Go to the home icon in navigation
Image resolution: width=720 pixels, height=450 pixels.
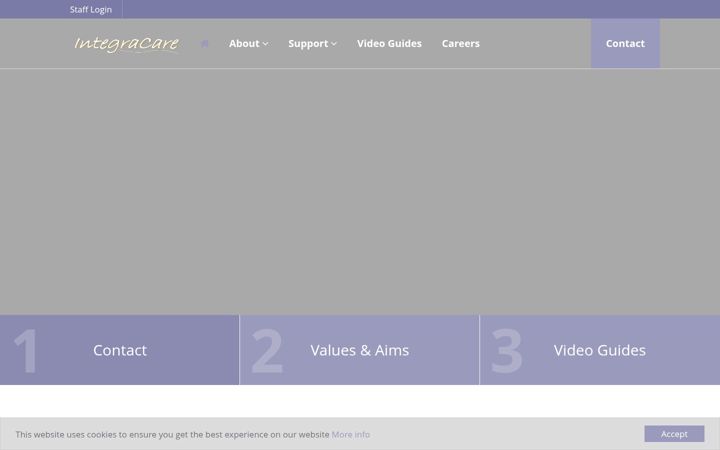coord(205,43)
